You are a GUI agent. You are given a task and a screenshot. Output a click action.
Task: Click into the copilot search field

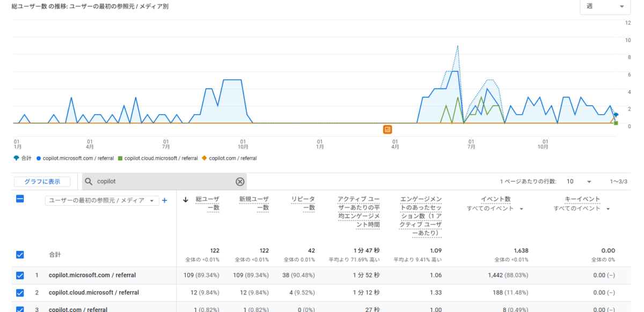[x=161, y=182]
